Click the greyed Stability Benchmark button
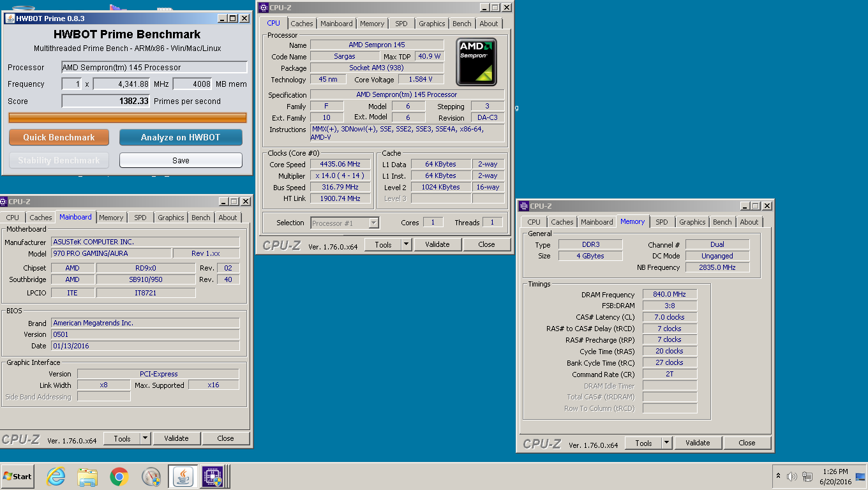The width and height of the screenshot is (868, 490). pyautogui.click(x=59, y=160)
